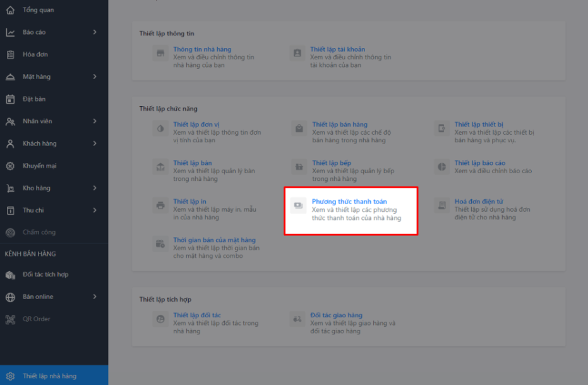Expand the Báo cáo submenu chevron
The height and width of the screenshot is (385, 588).
click(95, 32)
